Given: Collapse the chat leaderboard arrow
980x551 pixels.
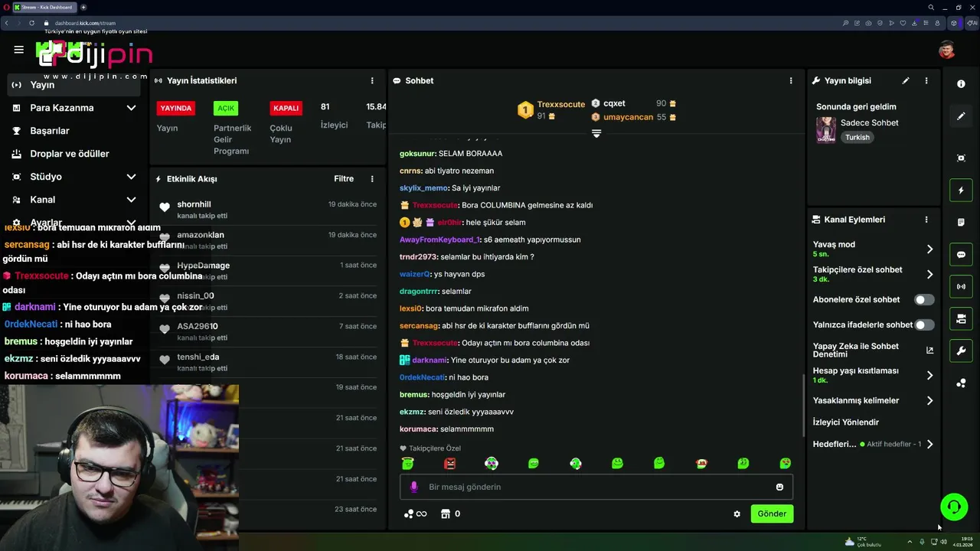Looking at the screenshot, I should (x=596, y=133).
